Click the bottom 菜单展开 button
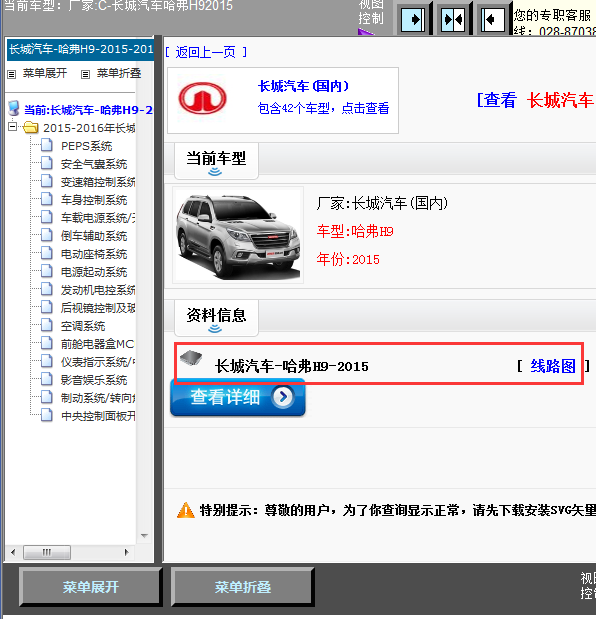This screenshot has height=619, width=596. click(90, 587)
